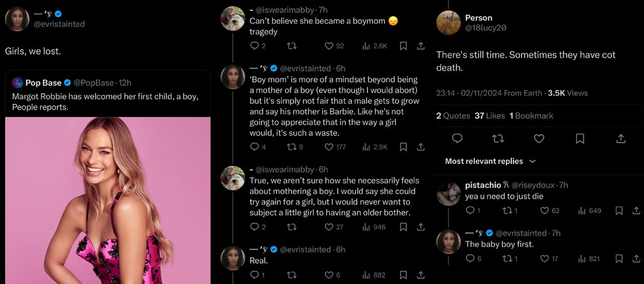Open the Margot Robbie photo
The width and height of the screenshot is (644, 284).
[108, 201]
